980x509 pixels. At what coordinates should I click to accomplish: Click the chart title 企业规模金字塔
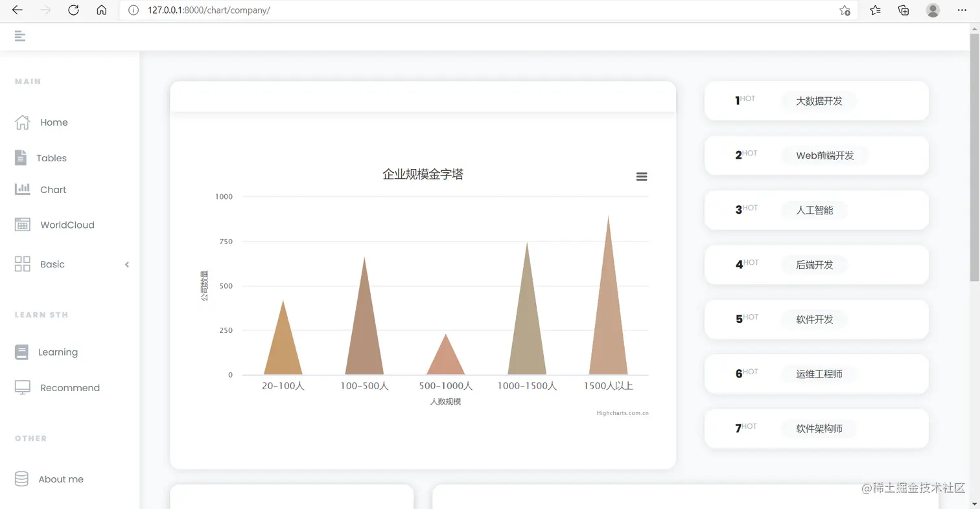(423, 174)
